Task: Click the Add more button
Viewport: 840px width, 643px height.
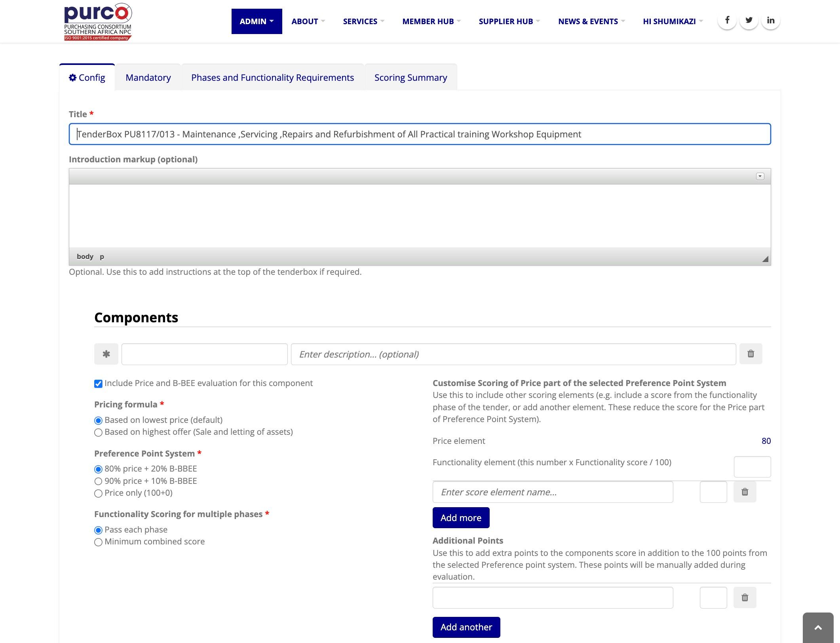Action: pyautogui.click(x=461, y=517)
